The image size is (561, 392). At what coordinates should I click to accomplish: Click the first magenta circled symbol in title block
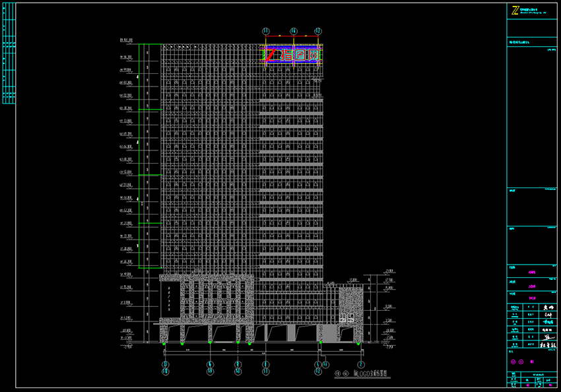[x=513, y=362]
